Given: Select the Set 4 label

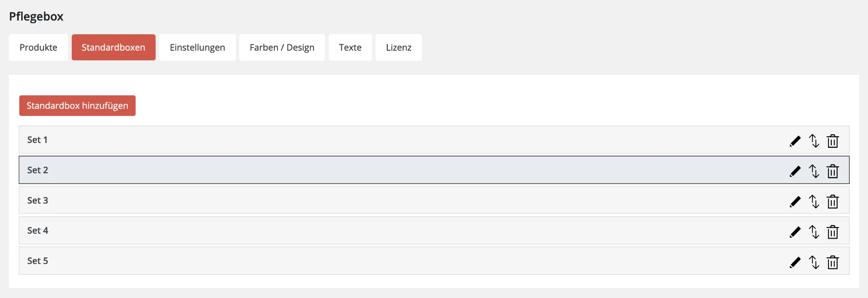Looking at the screenshot, I should click(x=38, y=230).
